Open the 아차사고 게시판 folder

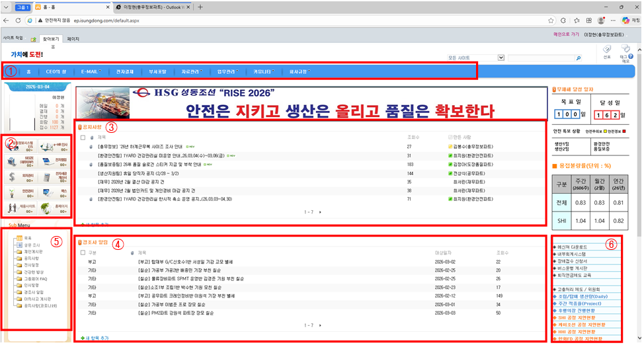38,299
